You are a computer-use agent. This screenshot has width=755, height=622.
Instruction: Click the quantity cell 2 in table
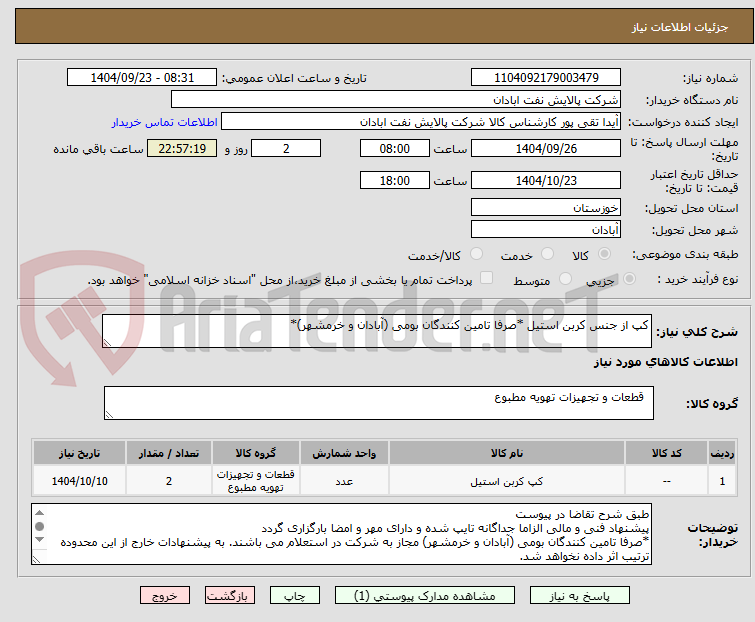(169, 481)
